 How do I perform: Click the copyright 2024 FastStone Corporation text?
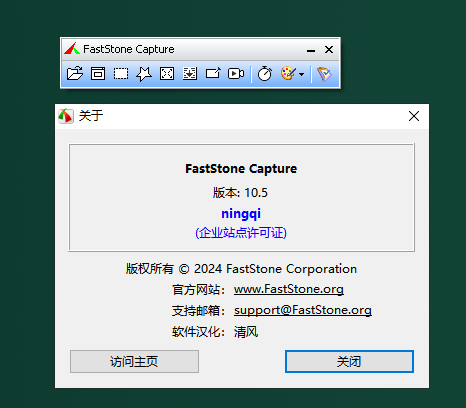tap(241, 269)
